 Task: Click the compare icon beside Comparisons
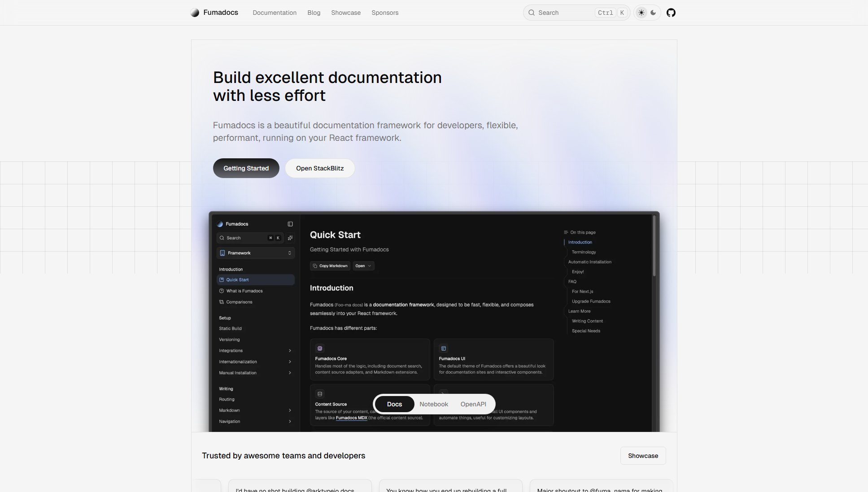point(222,302)
